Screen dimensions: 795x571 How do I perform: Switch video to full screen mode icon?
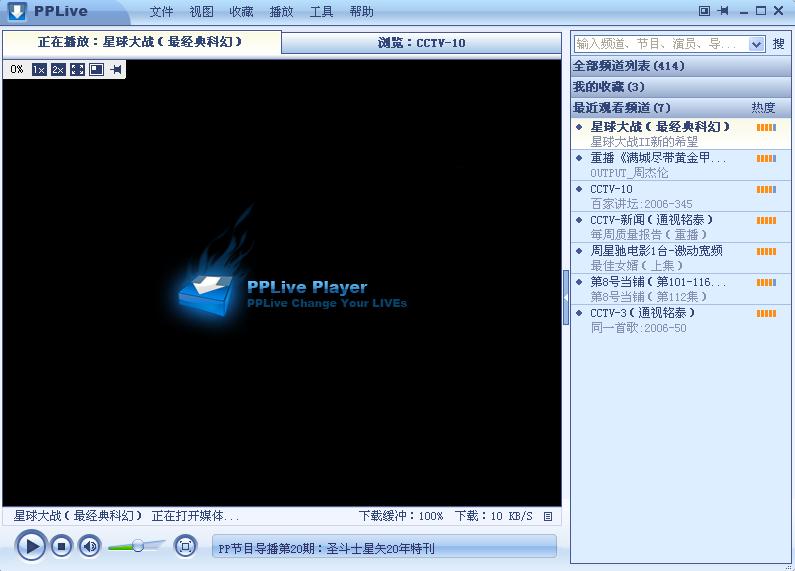pos(77,69)
